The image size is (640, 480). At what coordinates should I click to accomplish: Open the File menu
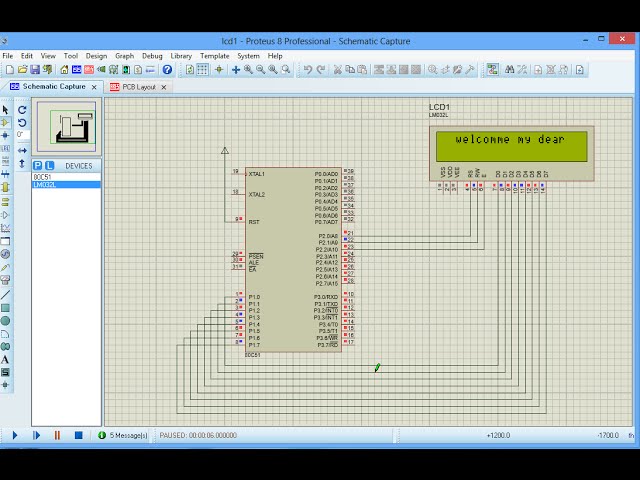click(8, 56)
